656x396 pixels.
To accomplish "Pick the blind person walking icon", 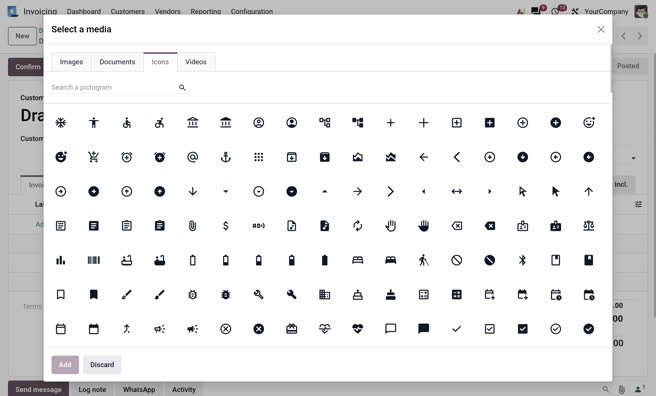I will click(x=423, y=260).
